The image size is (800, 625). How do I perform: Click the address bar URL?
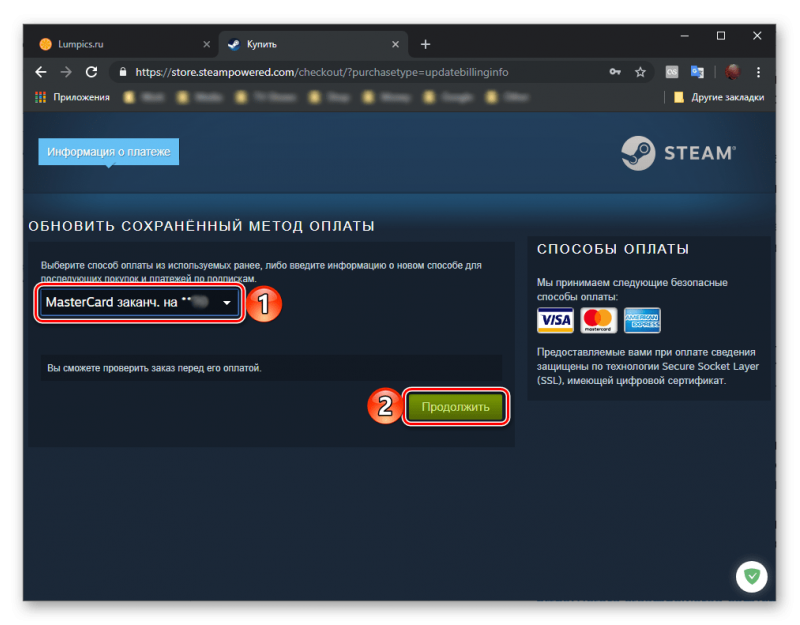322,72
